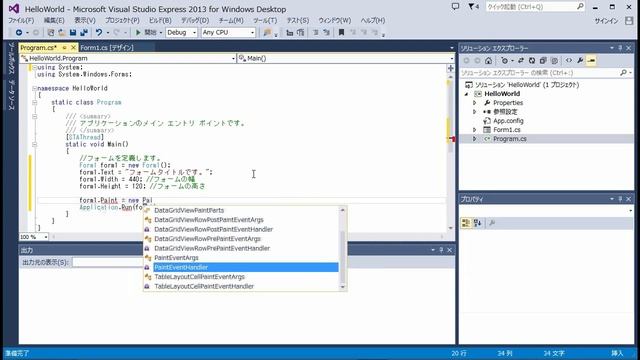Click the Solution Explorer Refresh icon
Screen dimensions: 640x360
tap(532, 60)
